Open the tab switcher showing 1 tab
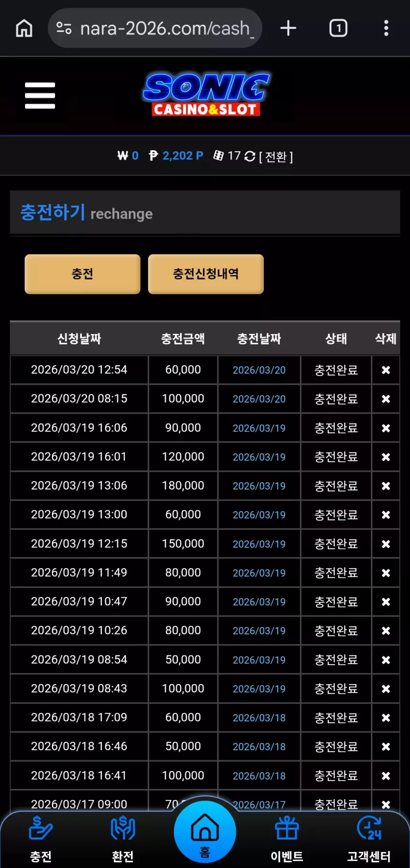Screen dimensions: 410x868 (x=338, y=28)
